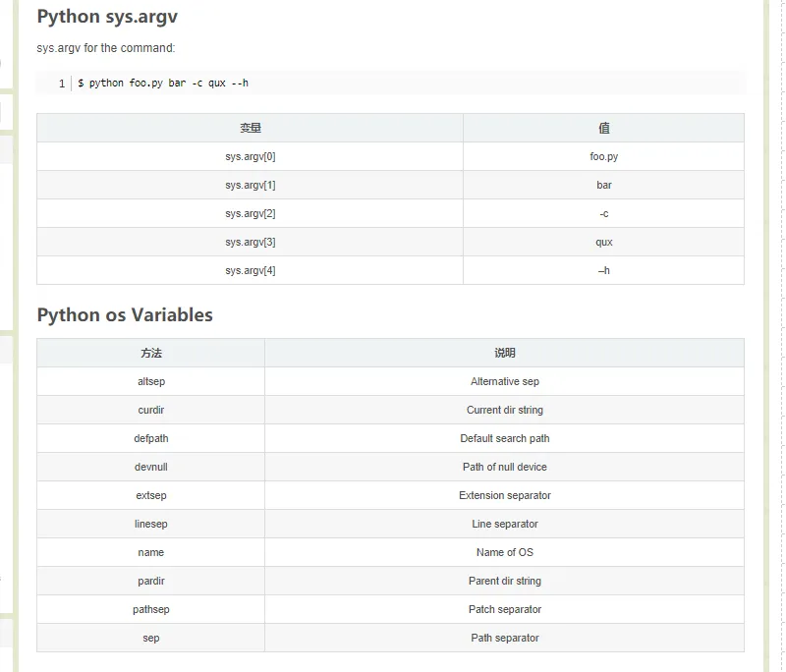
Task: Click the sys.argv[2] cell
Action: click(250, 213)
